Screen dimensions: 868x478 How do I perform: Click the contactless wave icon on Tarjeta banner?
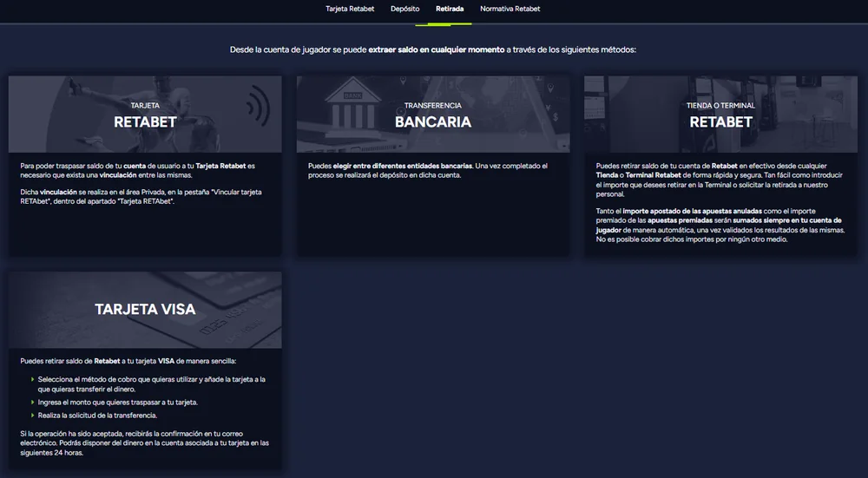point(258,105)
